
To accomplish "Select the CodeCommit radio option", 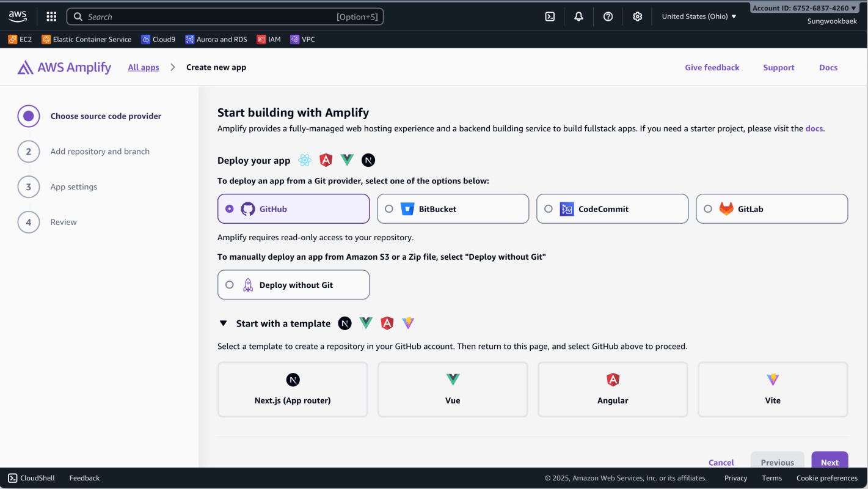I will click(549, 209).
